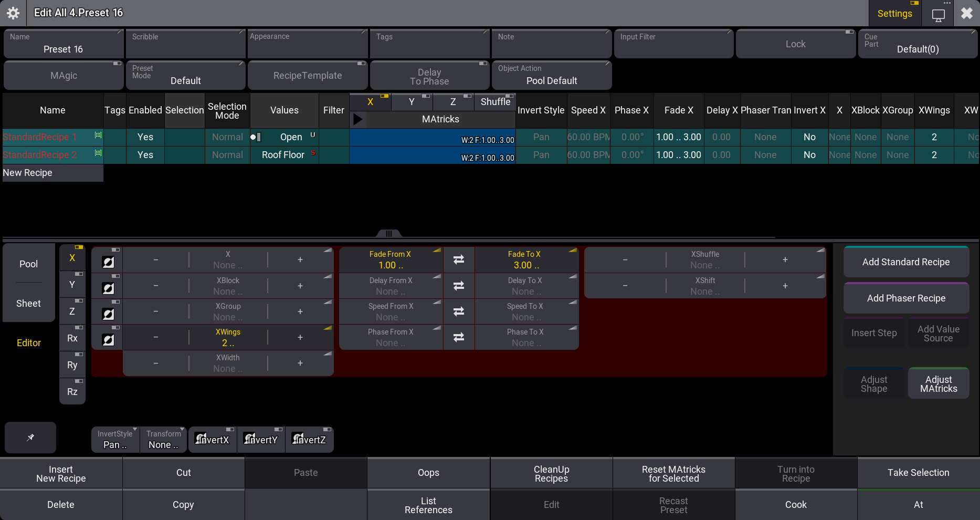
Task: Click the grid icon on StandardRecipe 2 row
Action: tap(98, 153)
